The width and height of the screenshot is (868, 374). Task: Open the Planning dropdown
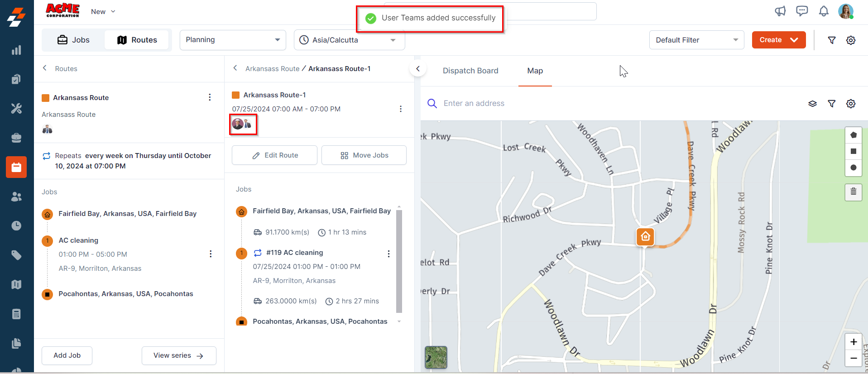pos(233,40)
